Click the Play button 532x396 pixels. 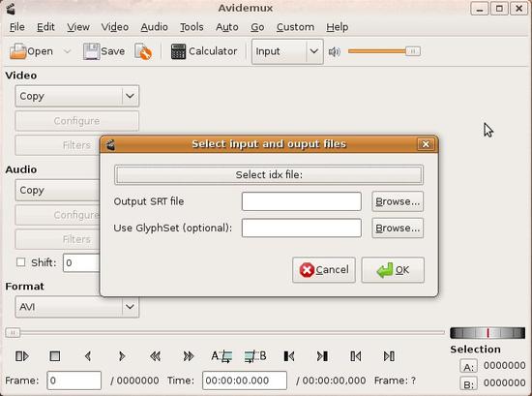pos(22,356)
